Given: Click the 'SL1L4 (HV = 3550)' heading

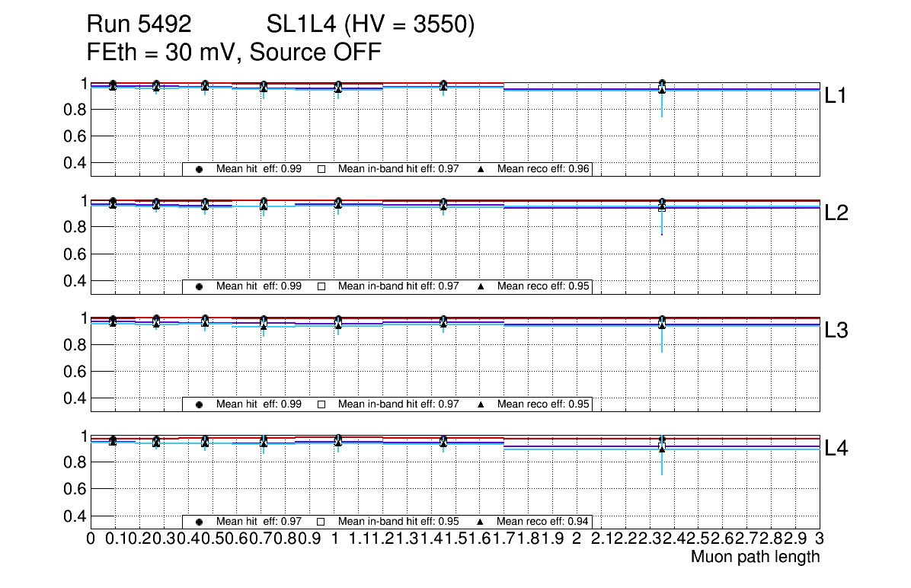Looking at the screenshot, I should [371, 25].
